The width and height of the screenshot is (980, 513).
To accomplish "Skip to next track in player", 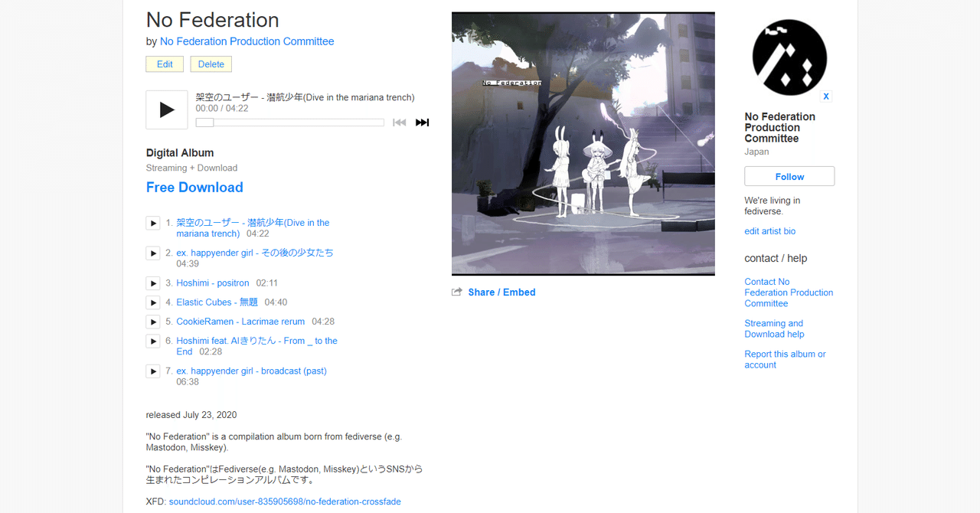I will tap(422, 123).
